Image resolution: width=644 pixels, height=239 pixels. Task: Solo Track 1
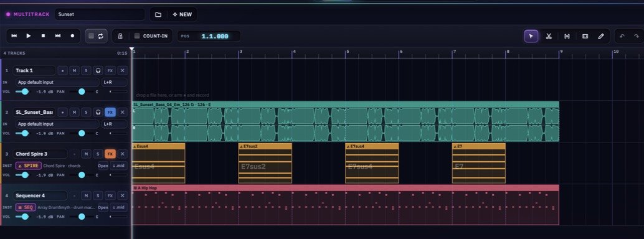(x=86, y=70)
